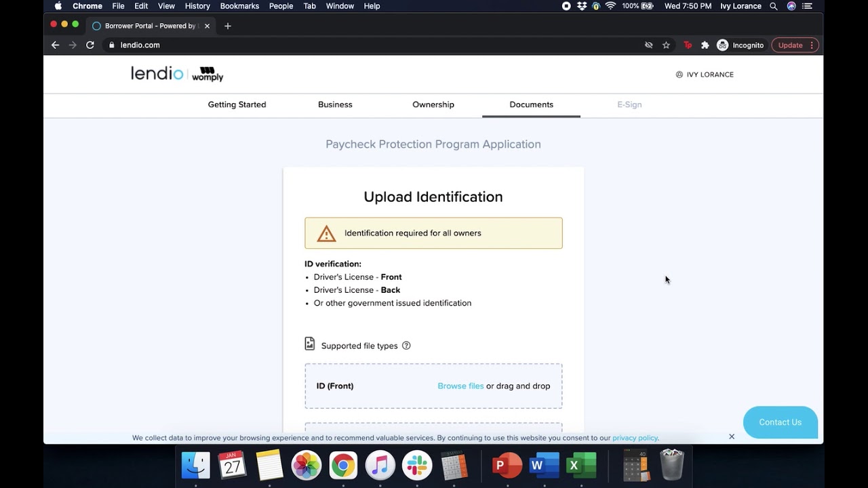
Task: Open the browser extensions puzzle icon
Action: [705, 45]
